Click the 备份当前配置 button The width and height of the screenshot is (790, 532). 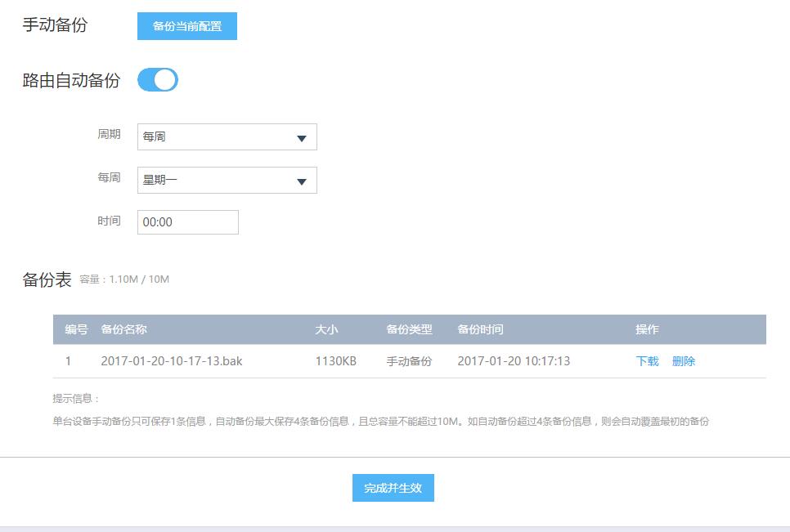point(186,26)
